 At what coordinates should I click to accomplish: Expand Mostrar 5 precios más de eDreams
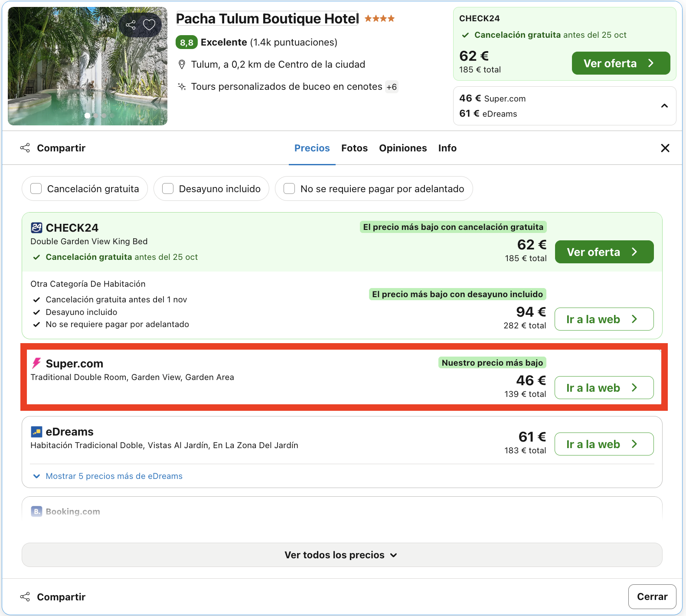pos(108,476)
